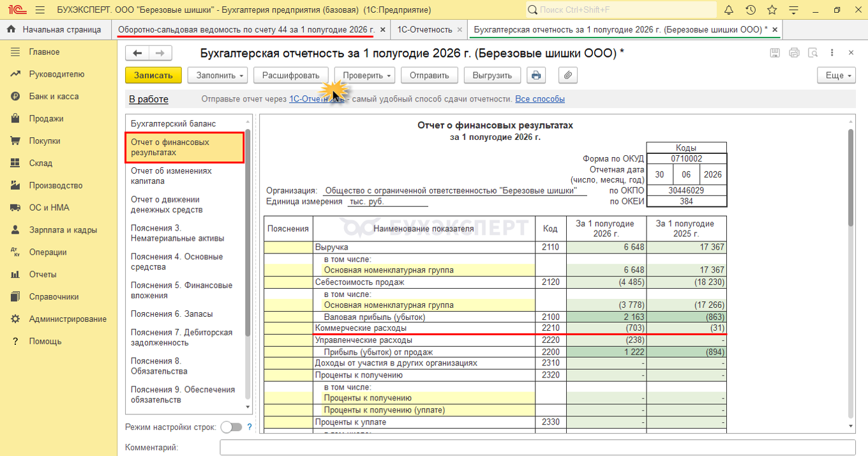Click the Отправить button
This screenshot has width=868, height=456.
(430, 75)
